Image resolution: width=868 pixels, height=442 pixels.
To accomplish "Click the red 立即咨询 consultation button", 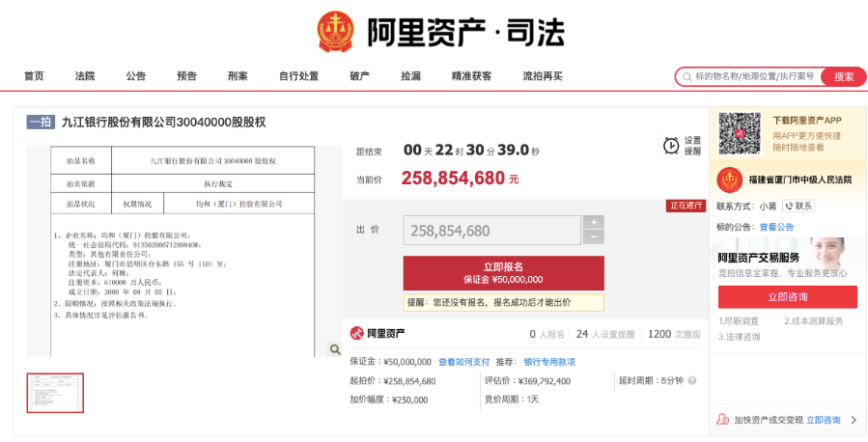I will [787, 297].
